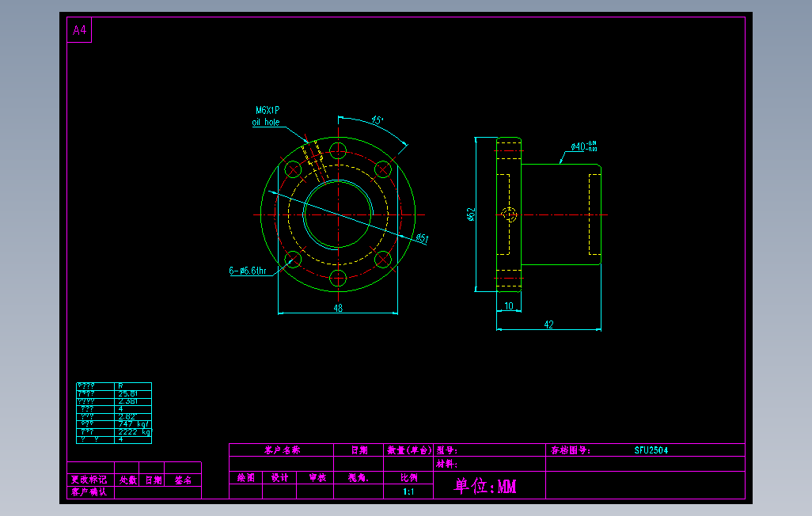
Task: Click the 42 overall length dimension
Action: pos(549,324)
